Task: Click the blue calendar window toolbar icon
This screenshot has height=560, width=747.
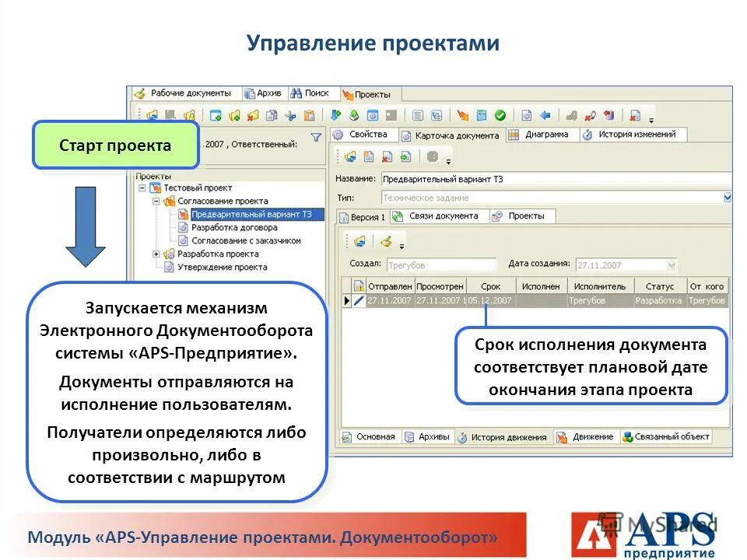Action: (373, 115)
